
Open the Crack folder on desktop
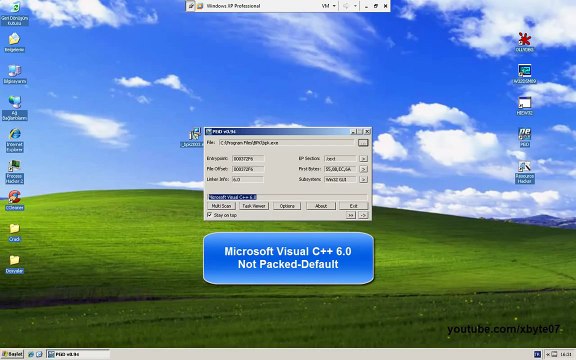click(14, 233)
